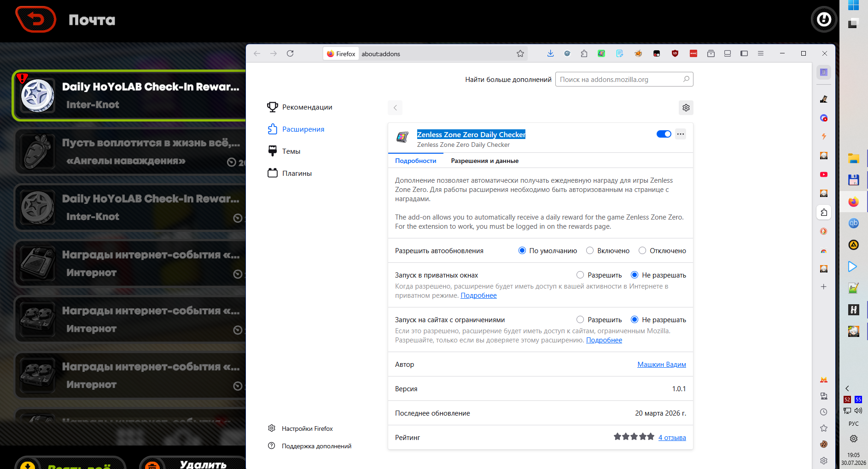Open Firefox downloads panel

[550, 53]
